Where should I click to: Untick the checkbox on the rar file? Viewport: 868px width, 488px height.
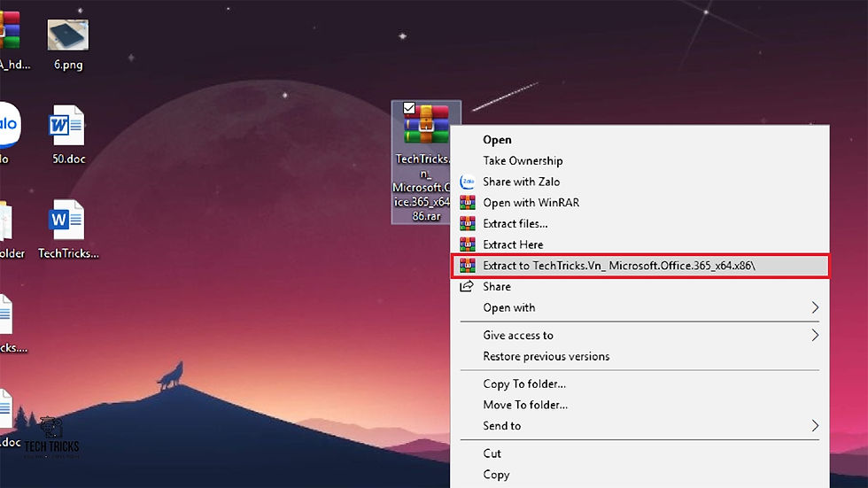pyautogui.click(x=409, y=108)
